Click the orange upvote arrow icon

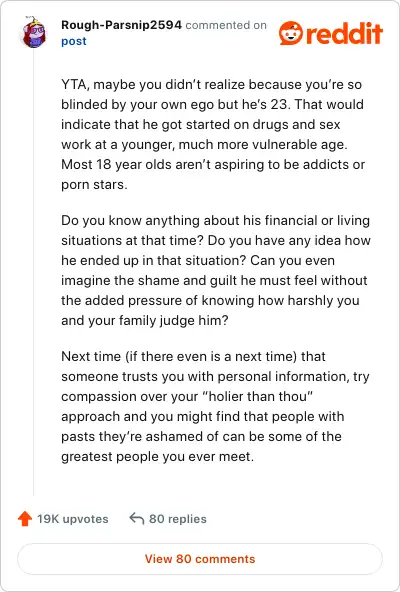tap(25, 519)
